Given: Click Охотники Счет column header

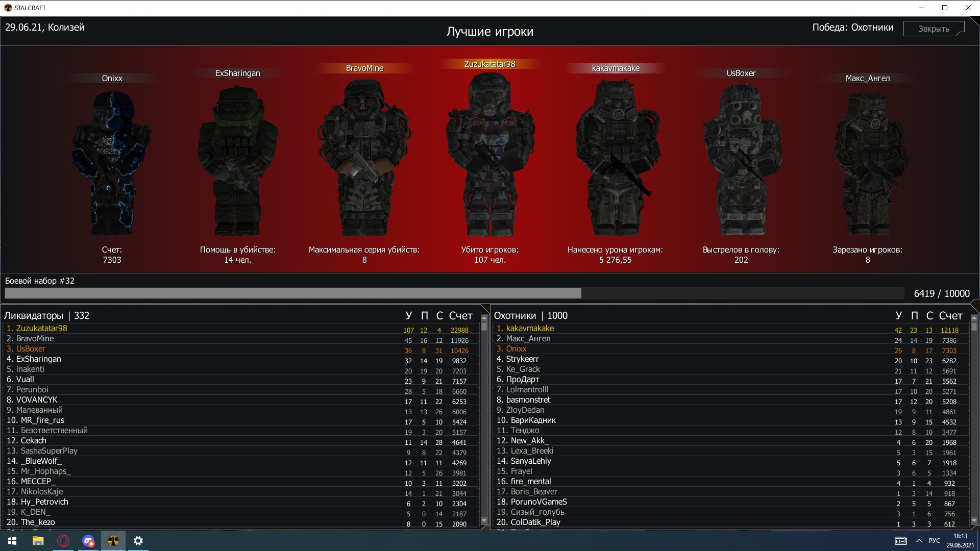Looking at the screenshot, I should tap(950, 316).
